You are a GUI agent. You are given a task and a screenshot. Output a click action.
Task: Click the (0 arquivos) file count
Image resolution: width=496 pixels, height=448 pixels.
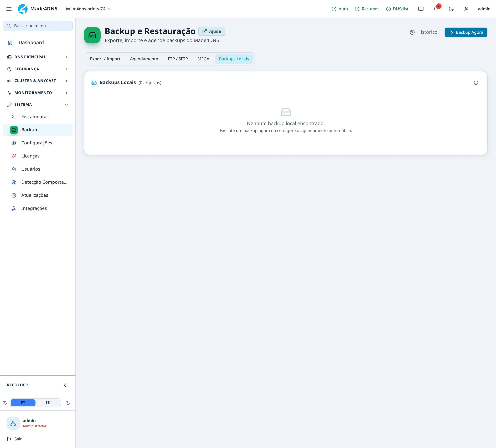(150, 83)
